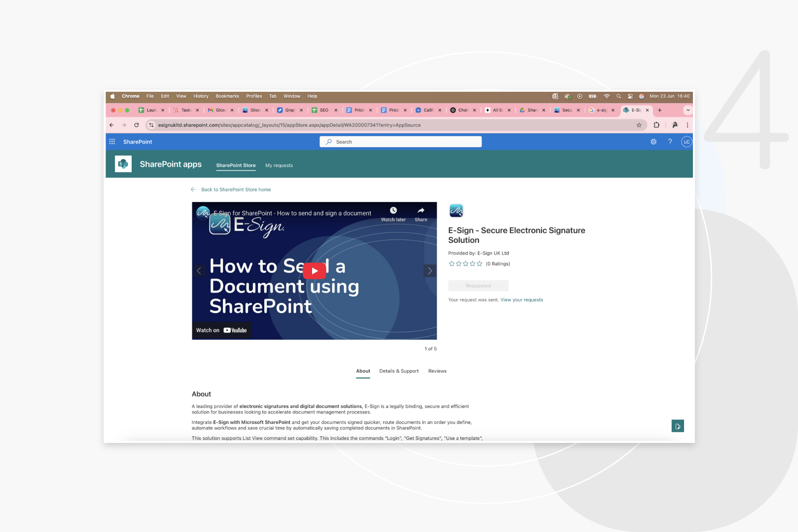Open the Bookmarks menu
Screen dimensions: 798x532
[x=227, y=96]
